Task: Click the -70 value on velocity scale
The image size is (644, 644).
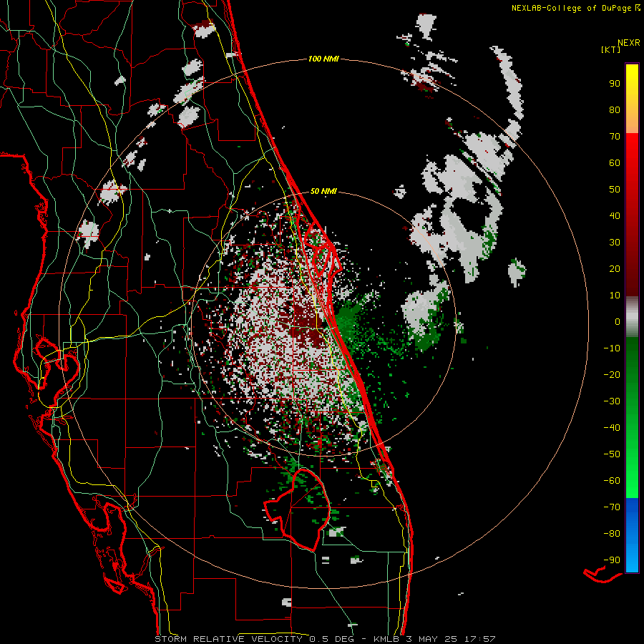Action: [612, 507]
